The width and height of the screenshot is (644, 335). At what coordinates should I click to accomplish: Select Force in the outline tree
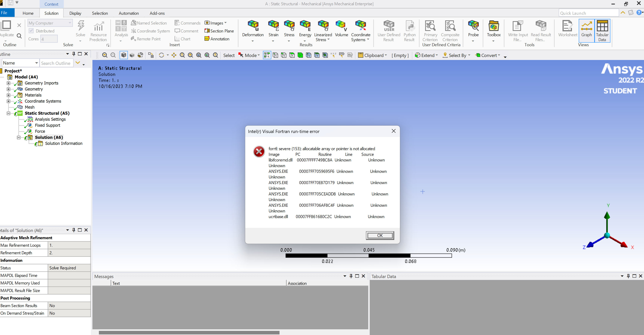tap(40, 131)
